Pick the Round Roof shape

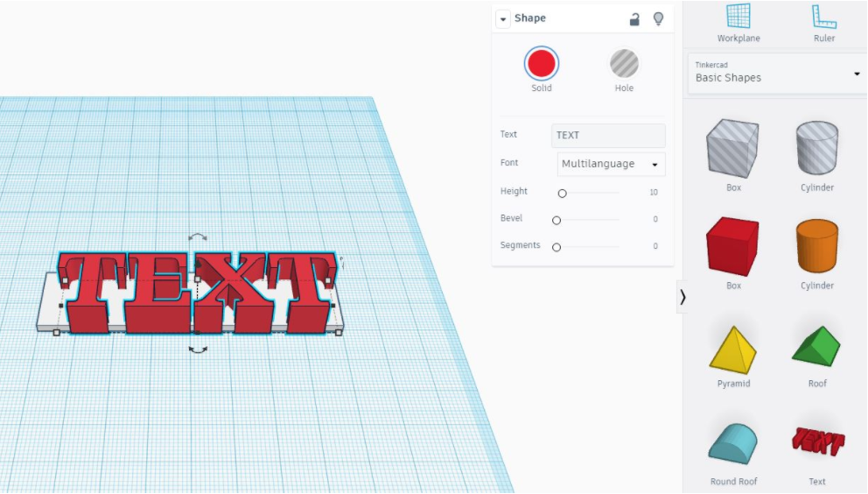732,443
